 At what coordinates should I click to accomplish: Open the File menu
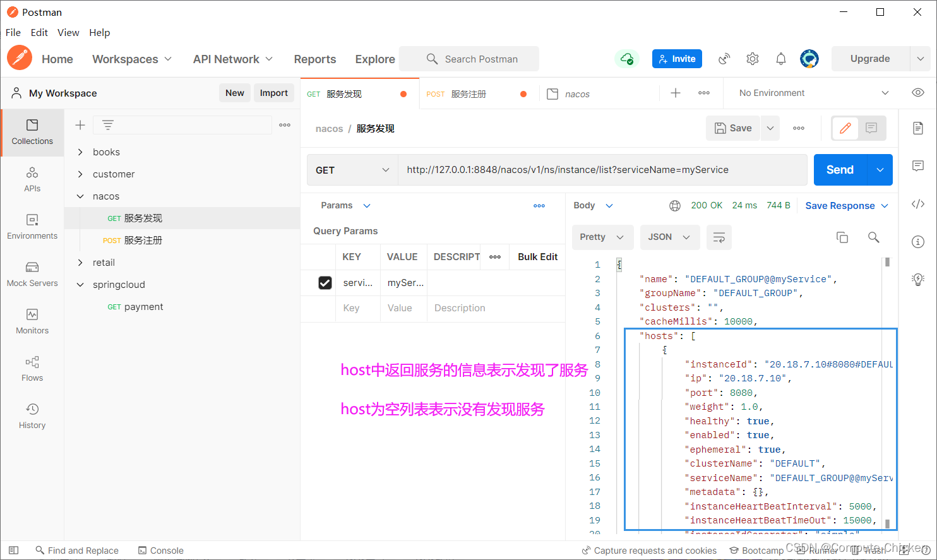(x=13, y=33)
